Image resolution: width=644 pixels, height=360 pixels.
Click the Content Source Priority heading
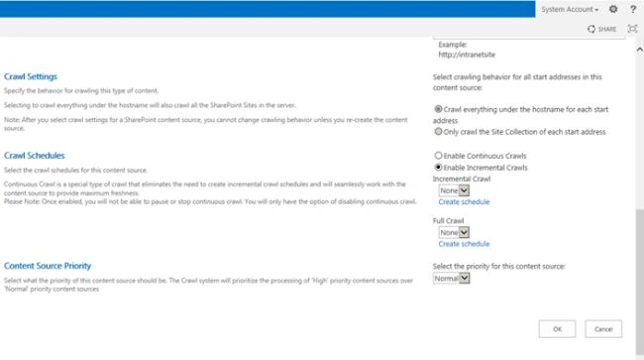(x=48, y=266)
